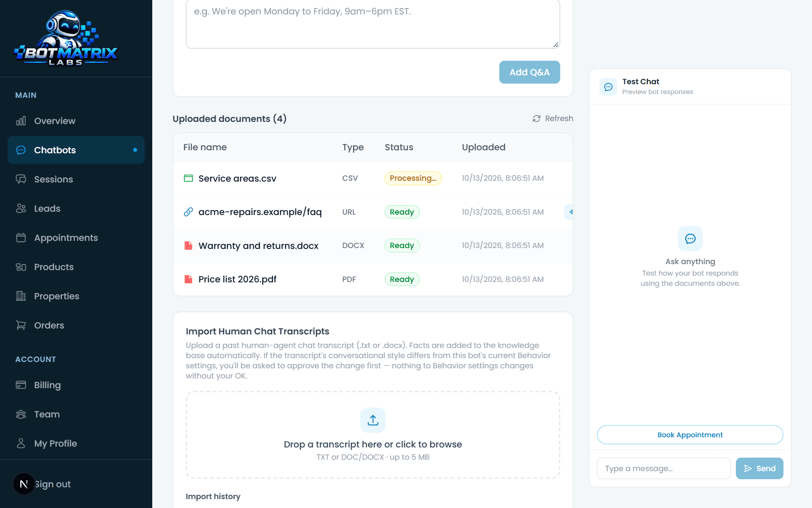Image resolution: width=812 pixels, height=508 pixels.
Task: Select the Warranty and returns.docx file name
Action: coord(258,246)
